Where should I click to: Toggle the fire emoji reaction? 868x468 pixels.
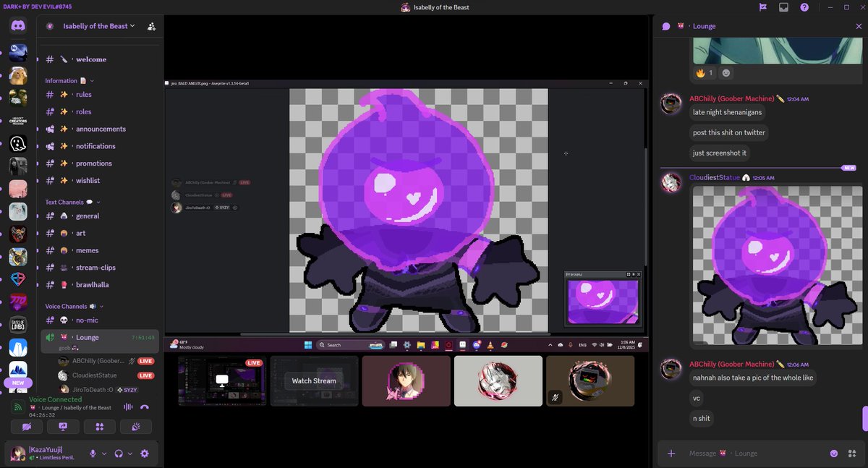tap(705, 73)
